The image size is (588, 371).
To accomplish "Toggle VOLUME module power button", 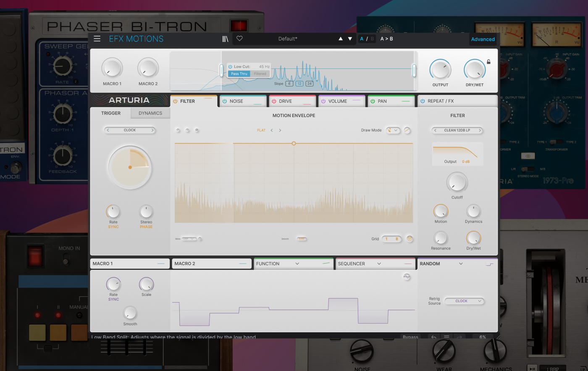I will 323,101.
